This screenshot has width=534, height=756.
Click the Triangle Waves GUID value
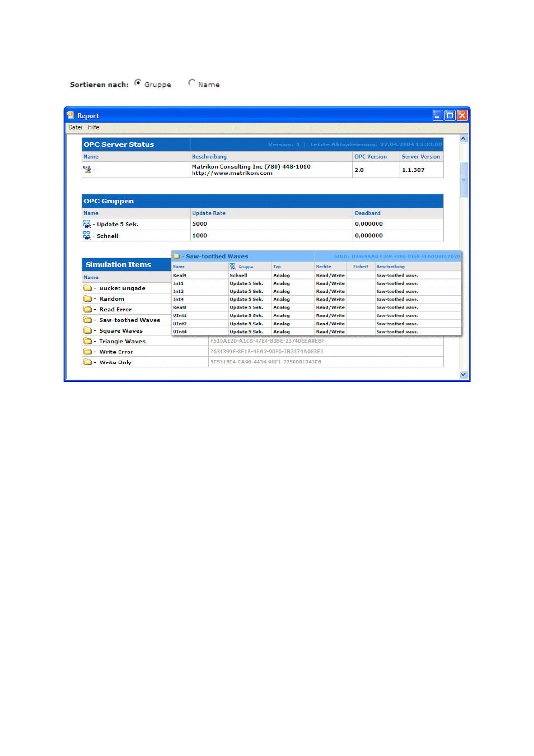pos(268,340)
